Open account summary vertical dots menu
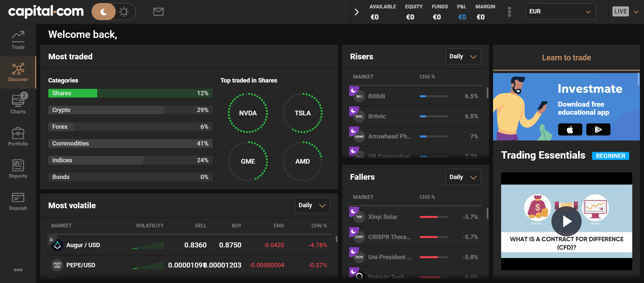 pyautogui.click(x=509, y=12)
